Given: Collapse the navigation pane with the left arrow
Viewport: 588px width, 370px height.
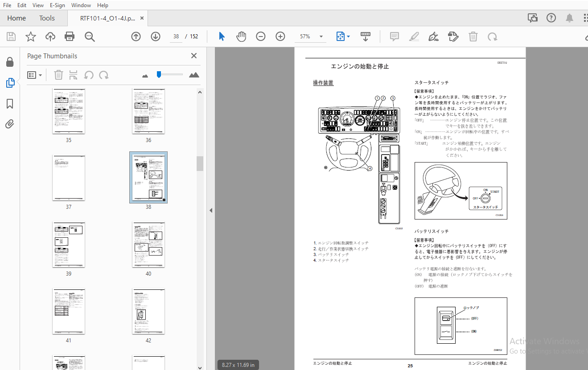Looking at the screenshot, I should click(211, 210).
